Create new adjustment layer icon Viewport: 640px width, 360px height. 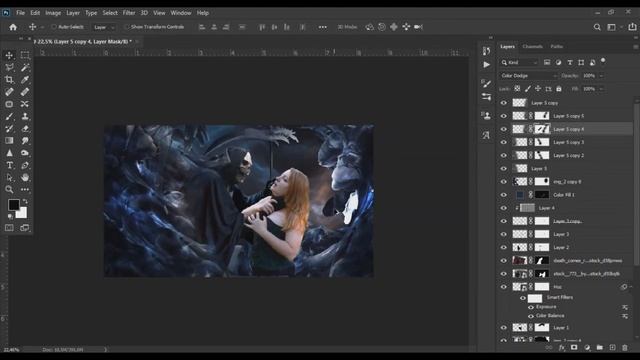(587, 348)
